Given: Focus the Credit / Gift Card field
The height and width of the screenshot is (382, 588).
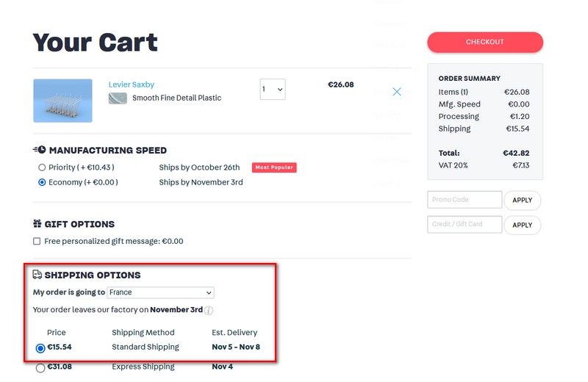Looking at the screenshot, I should point(465,225).
